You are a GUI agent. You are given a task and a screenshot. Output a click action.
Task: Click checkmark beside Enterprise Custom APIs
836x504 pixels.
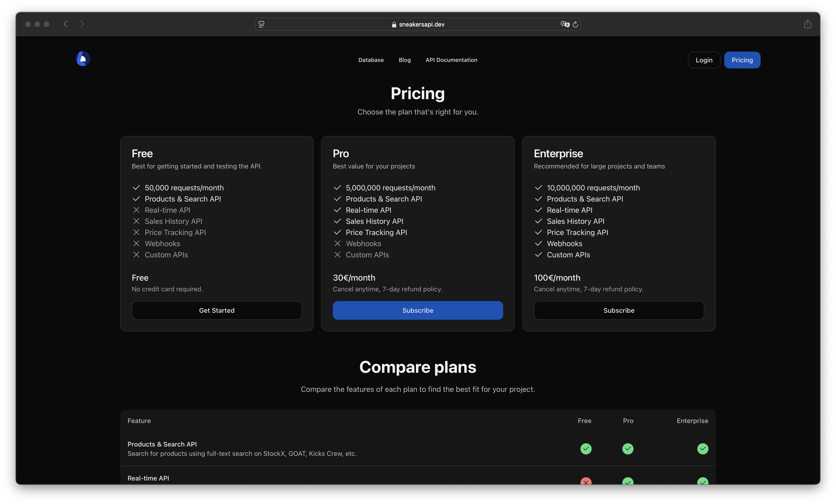coord(539,255)
